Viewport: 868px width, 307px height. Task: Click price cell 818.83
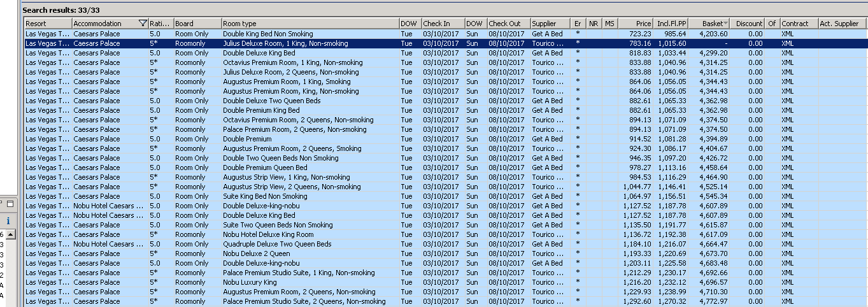640,53
